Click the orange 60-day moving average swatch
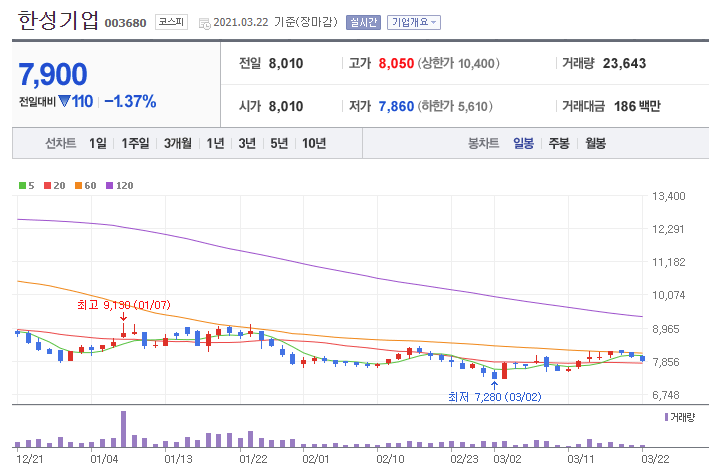 click(78, 185)
